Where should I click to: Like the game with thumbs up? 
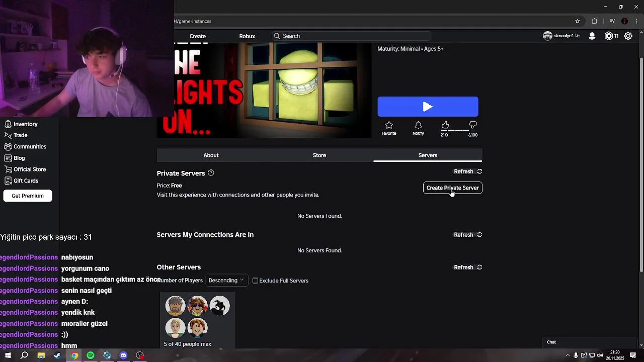(445, 125)
